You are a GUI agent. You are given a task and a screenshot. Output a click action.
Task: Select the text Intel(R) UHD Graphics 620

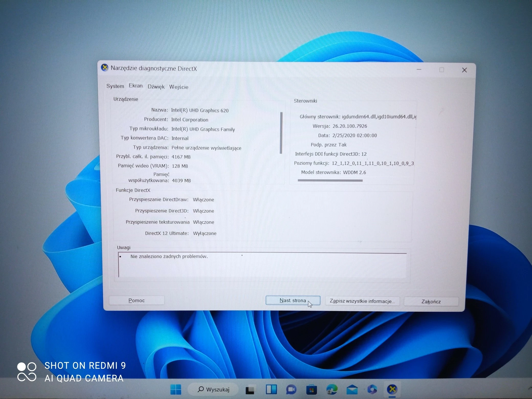point(200,110)
